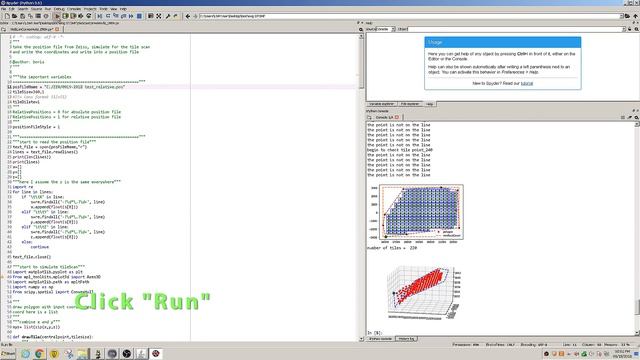Click the debugger Step into icon

[x=116, y=16]
